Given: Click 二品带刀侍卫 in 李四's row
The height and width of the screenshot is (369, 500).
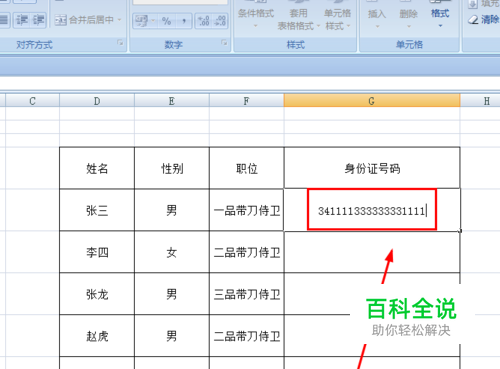Looking at the screenshot, I should click(x=247, y=252).
